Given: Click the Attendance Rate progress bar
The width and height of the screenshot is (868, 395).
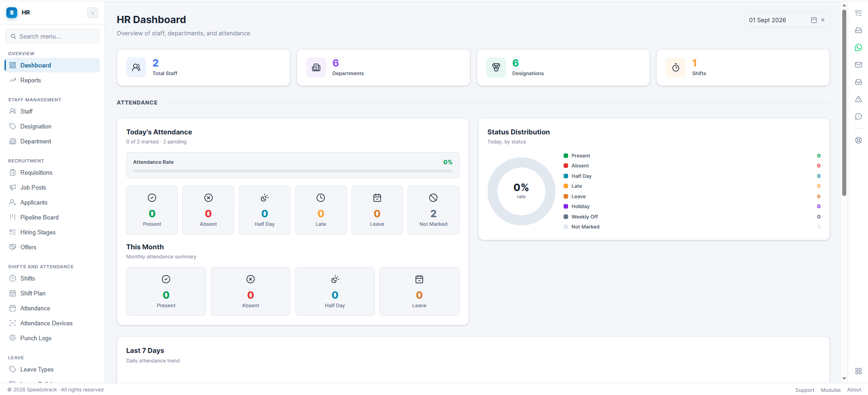Looking at the screenshot, I should pos(293,171).
